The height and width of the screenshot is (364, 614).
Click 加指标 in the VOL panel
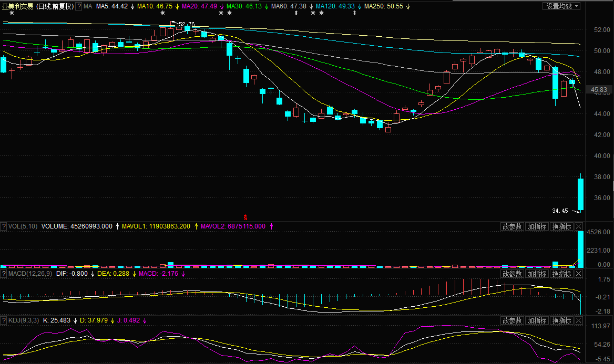[x=537, y=226]
